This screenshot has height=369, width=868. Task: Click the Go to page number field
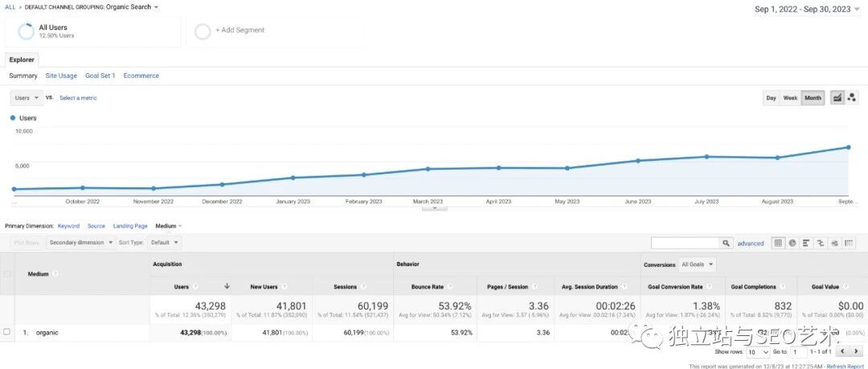(798, 352)
